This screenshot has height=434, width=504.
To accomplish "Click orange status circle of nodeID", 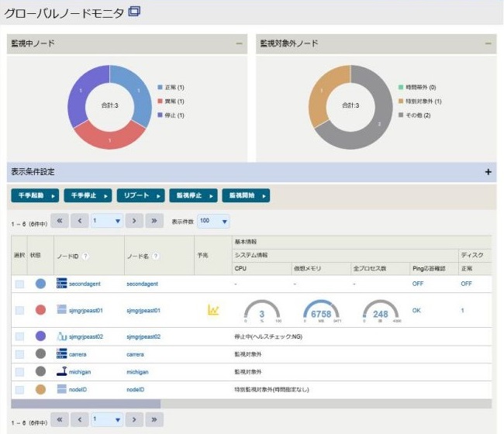I will coord(40,389).
